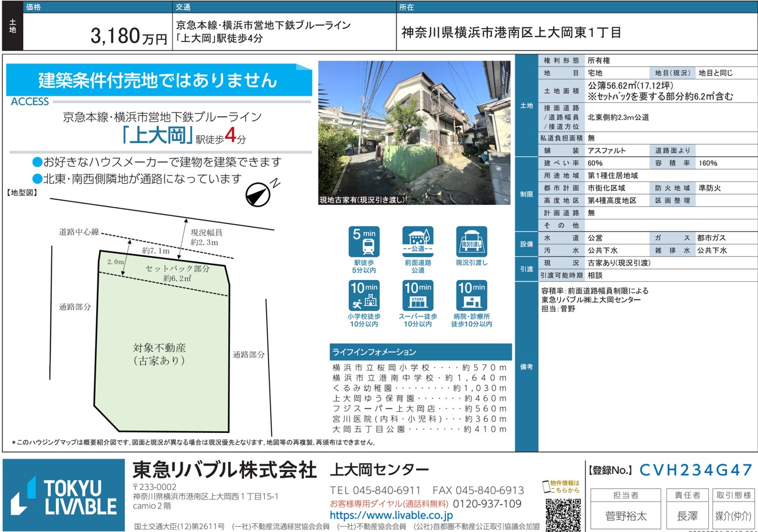Click the 3,180万円 price

(128, 37)
